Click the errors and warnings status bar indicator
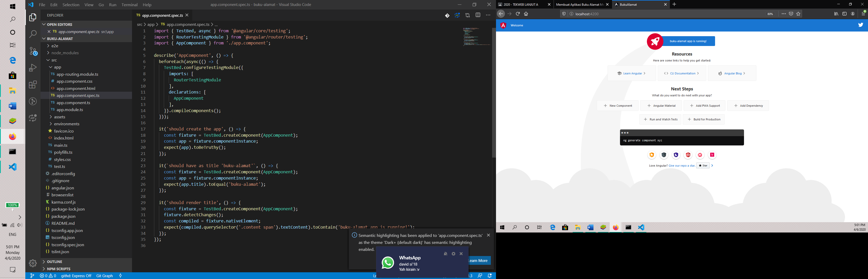The height and width of the screenshot is (279, 868). tap(48, 276)
